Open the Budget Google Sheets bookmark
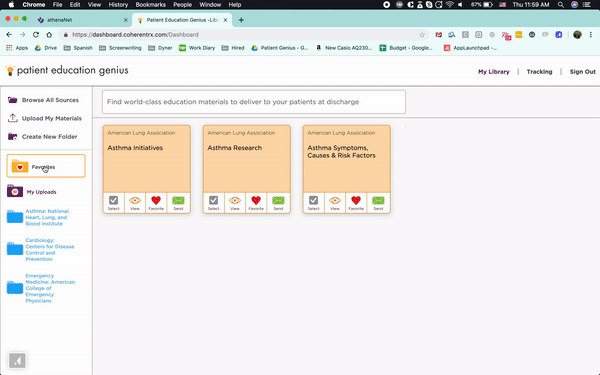This screenshot has width=600, height=375. pos(406,48)
